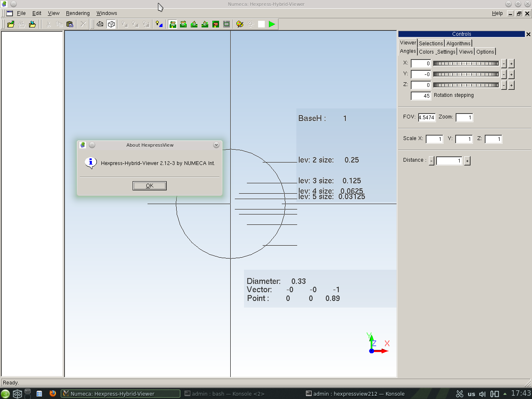
Task: Click the Zoom input field
Action: (464, 118)
